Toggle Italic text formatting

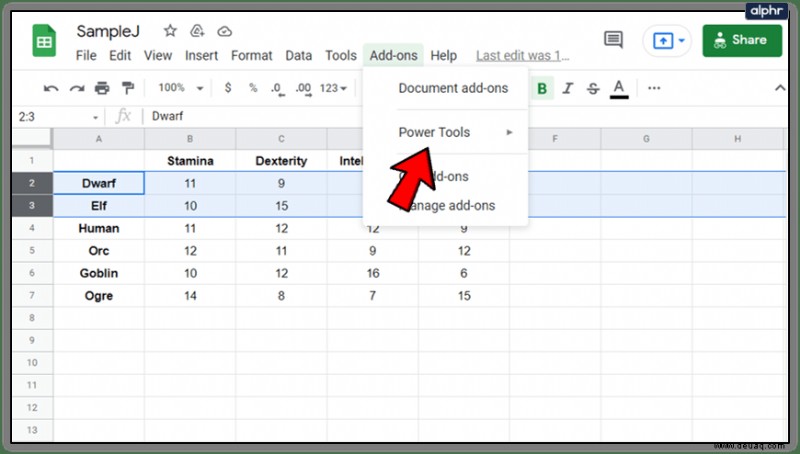pyautogui.click(x=567, y=89)
